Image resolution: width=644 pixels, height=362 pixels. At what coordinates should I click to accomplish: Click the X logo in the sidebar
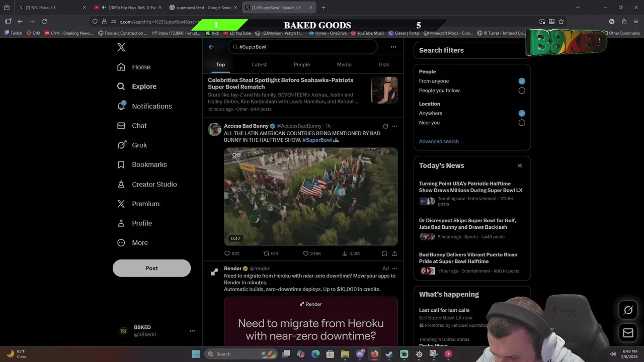[121, 47]
